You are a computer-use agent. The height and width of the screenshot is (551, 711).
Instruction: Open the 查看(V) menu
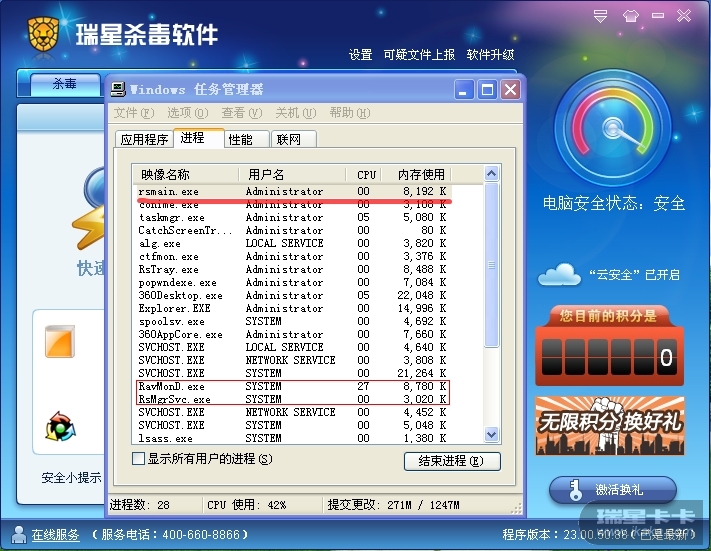[x=242, y=113]
